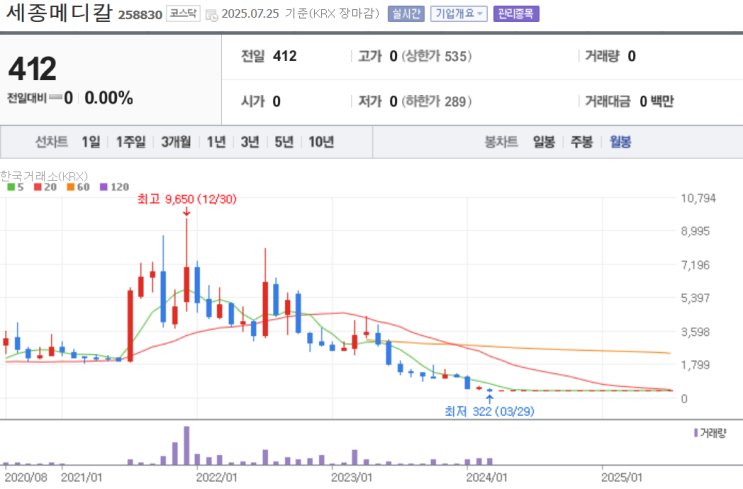Click the 0.00% change rate
This screenshot has height=489, width=743.
pyautogui.click(x=109, y=98)
